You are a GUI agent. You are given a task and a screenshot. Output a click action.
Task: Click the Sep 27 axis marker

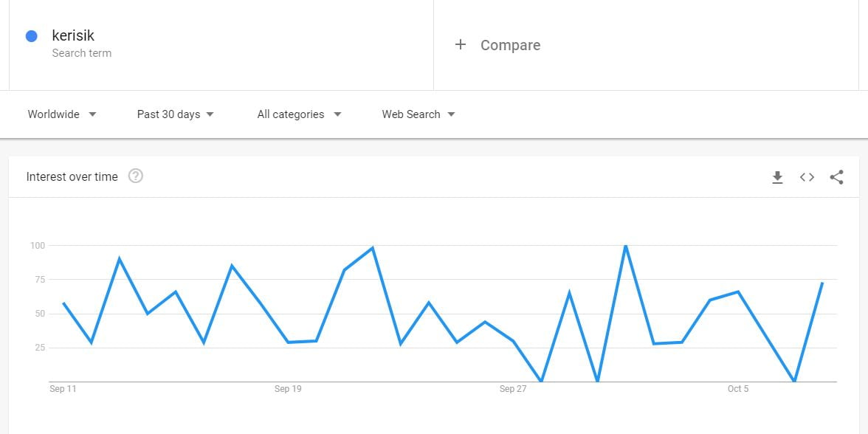513,389
